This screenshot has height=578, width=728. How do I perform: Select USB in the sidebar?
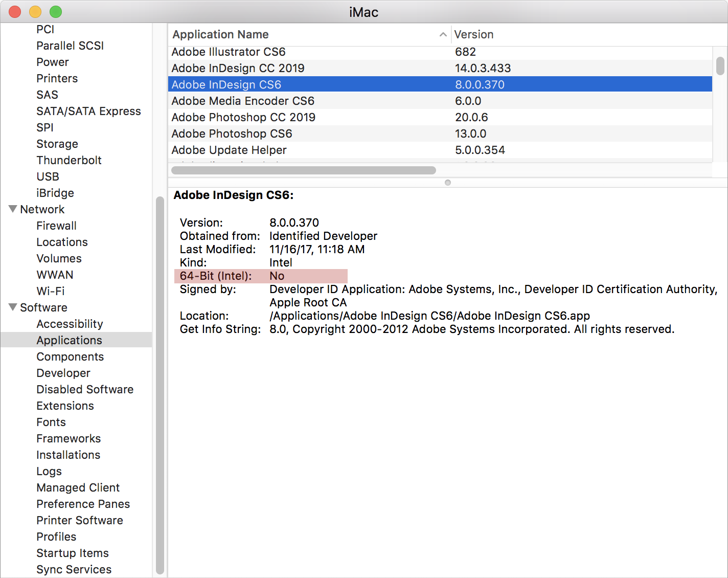pyautogui.click(x=48, y=176)
